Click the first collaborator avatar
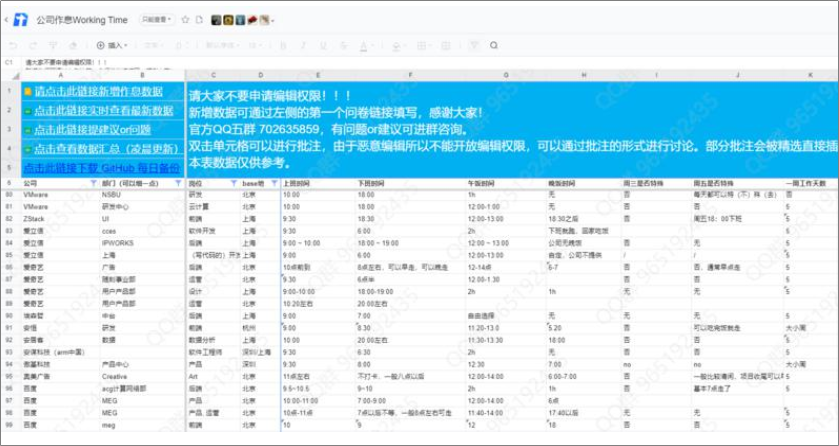The image size is (839, 446). [216, 20]
